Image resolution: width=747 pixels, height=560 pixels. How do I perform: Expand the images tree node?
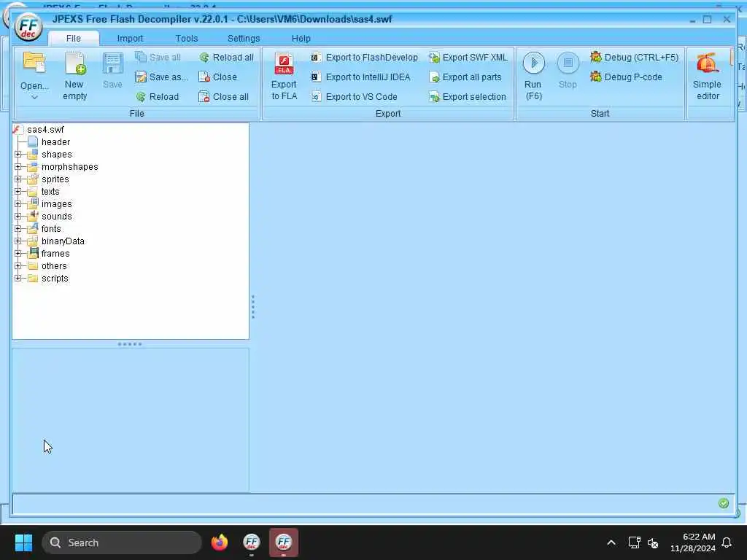[18, 204]
